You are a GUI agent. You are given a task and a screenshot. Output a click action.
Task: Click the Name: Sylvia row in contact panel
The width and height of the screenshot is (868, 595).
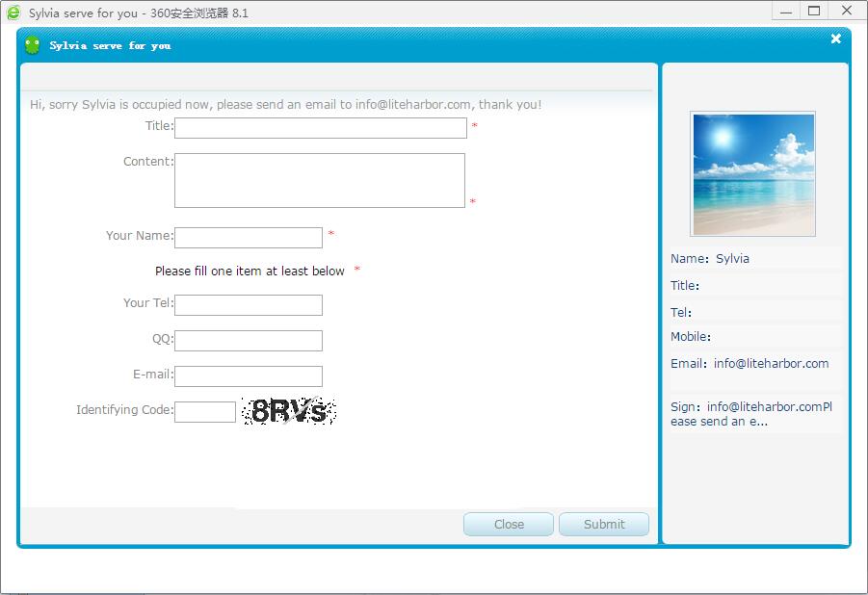point(710,259)
